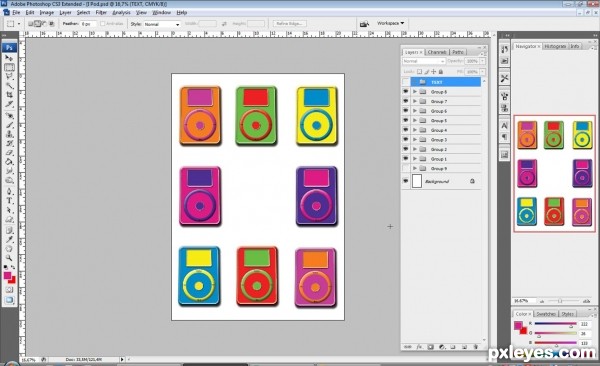Select the Slice tool
600x366 pixels.
point(9,104)
